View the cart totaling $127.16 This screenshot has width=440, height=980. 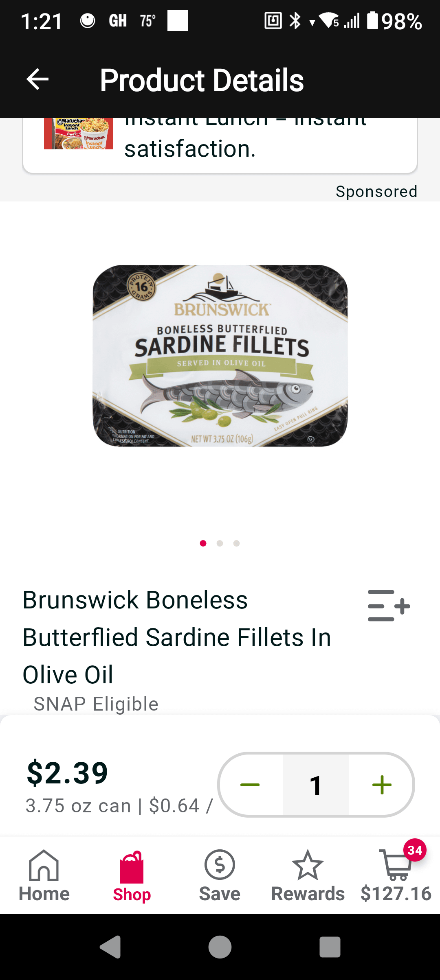(396, 876)
